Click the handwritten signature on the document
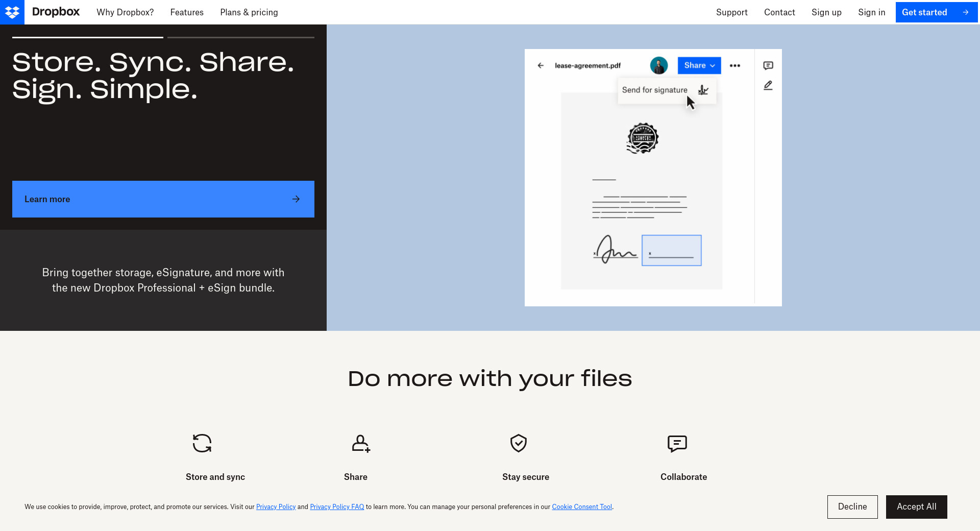Screen dimensions: 980x531 (616, 250)
